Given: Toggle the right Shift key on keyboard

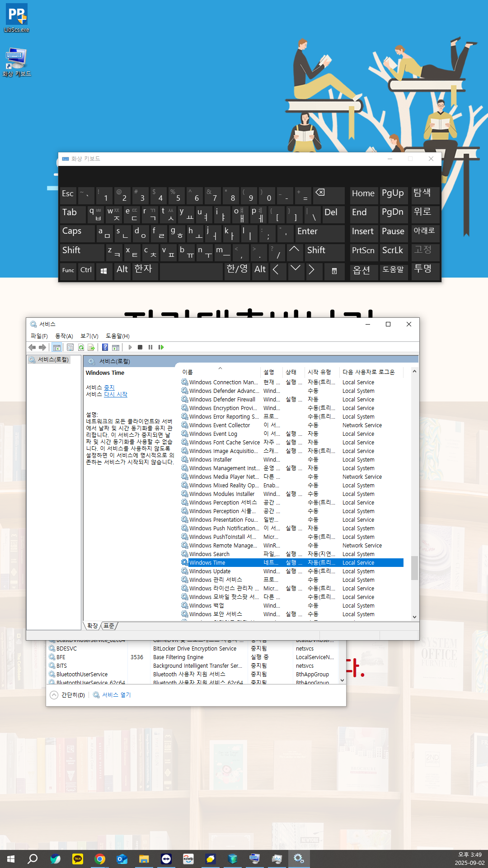Looking at the screenshot, I should [x=324, y=252].
